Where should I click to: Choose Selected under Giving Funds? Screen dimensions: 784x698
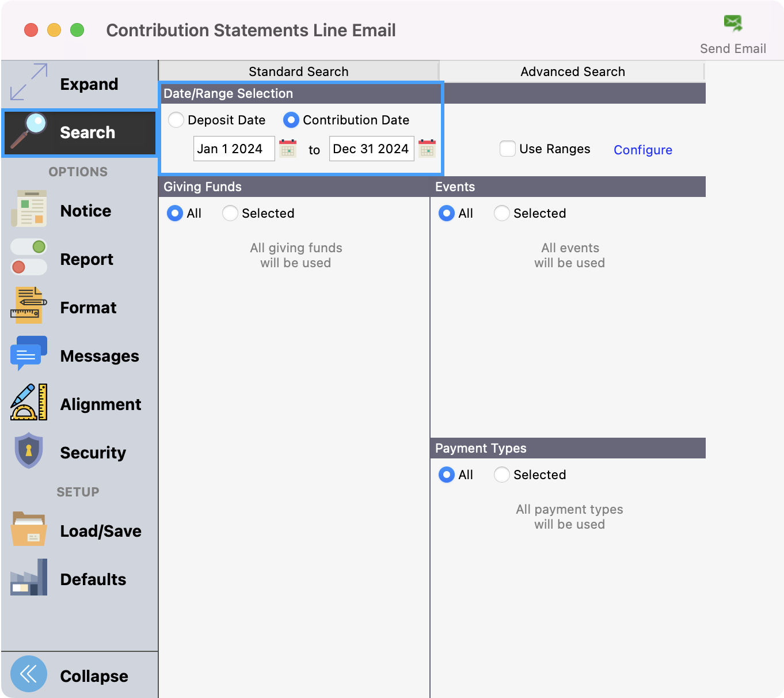[x=230, y=213]
